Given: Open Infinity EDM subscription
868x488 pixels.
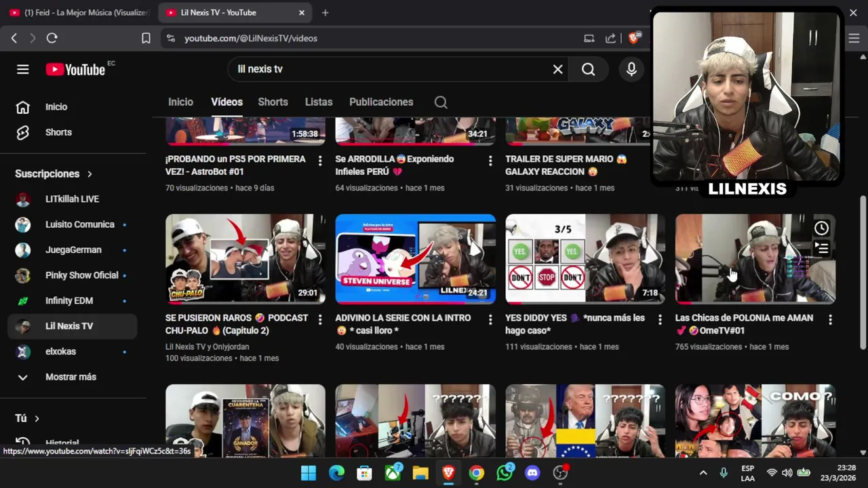Looking at the screenshot, I should coord(72,301).
